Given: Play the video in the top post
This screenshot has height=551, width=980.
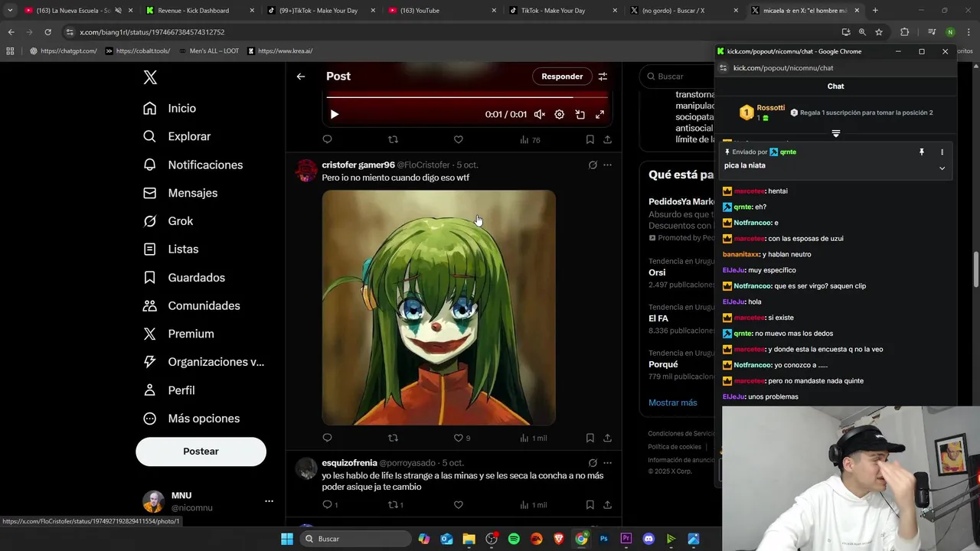Looking at the screenshot, I should [335, 114].
